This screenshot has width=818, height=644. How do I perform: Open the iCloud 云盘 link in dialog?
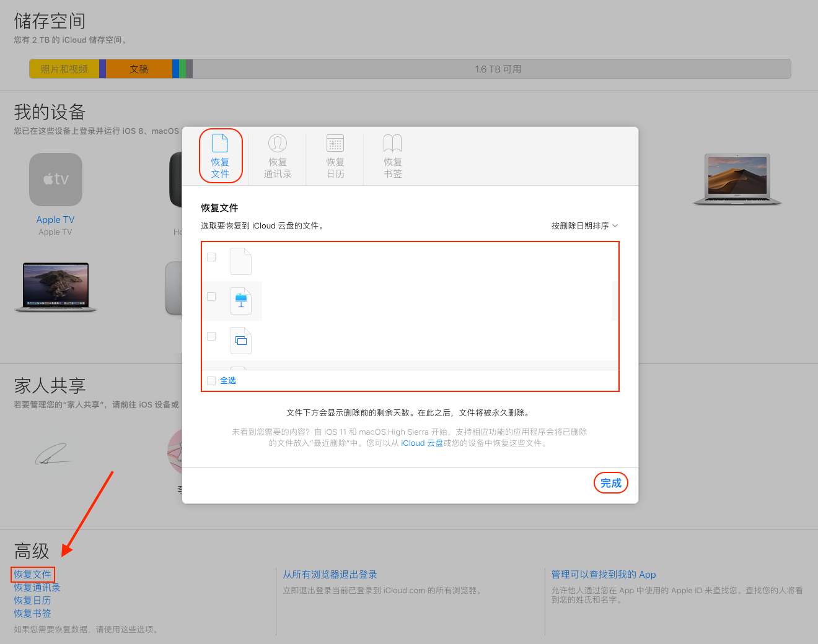pos(421,443)
